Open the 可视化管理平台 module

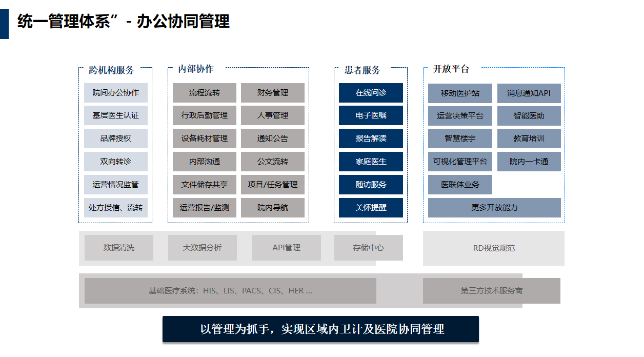[460, 162]
